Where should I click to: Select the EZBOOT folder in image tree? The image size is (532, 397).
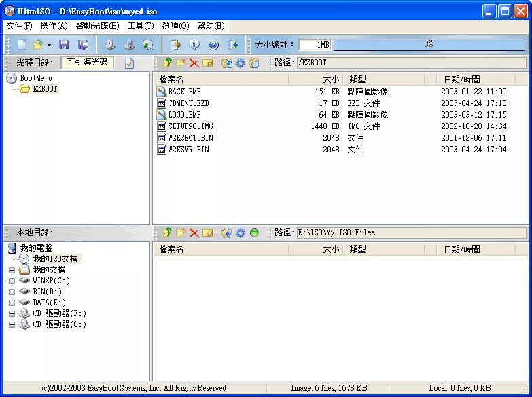tap(45, 89)
